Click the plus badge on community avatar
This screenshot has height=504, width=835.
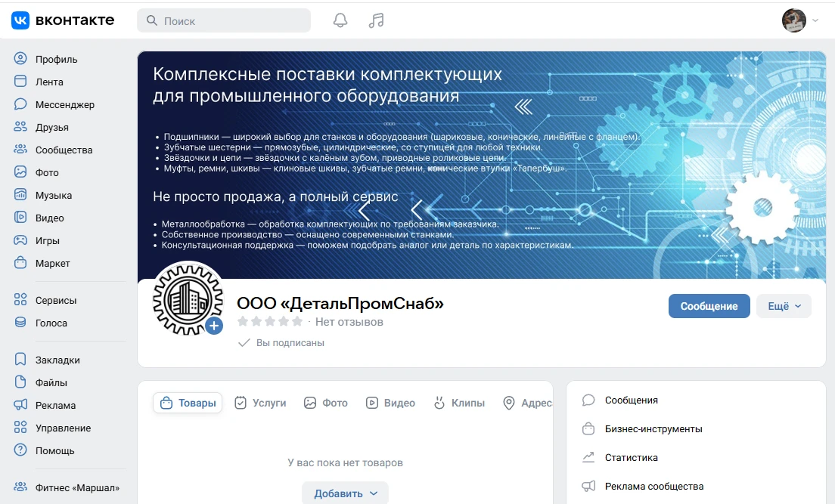(x=214, y=325)
